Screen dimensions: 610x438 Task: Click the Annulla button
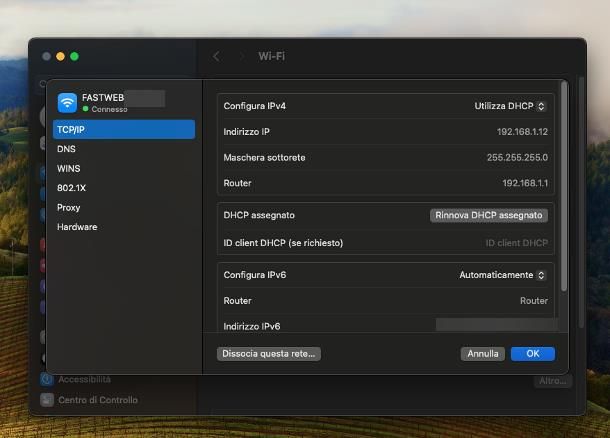483,354
